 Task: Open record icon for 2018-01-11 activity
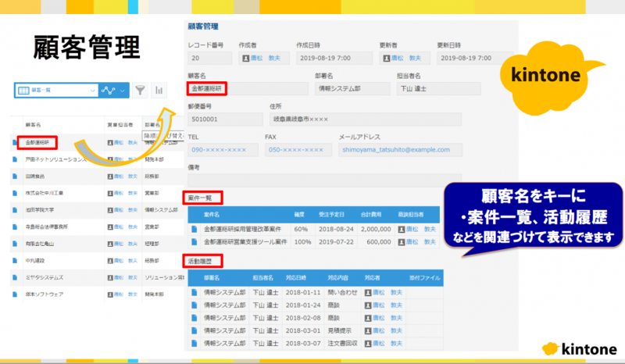tap(194, 292)
